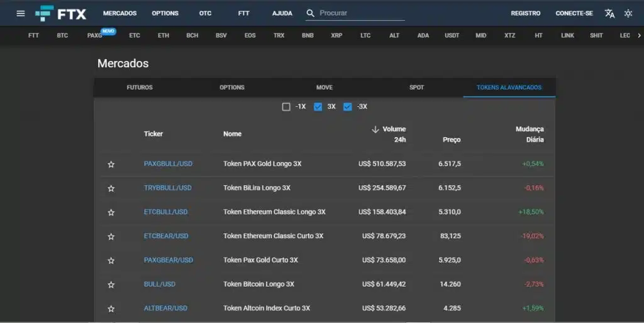Open the ALTBEAR/USD ticker link

[165, 308]
